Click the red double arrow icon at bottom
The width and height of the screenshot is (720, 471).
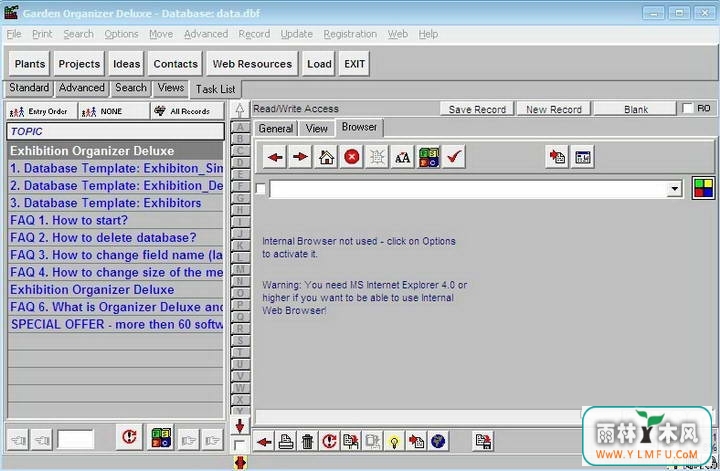click(240, 462)
